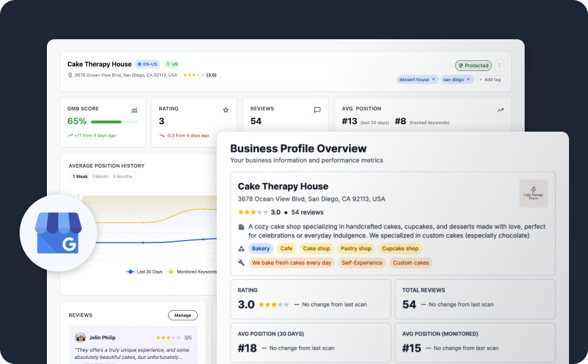
Task: Click the Google My Business storefront icon
Action: 58,233
